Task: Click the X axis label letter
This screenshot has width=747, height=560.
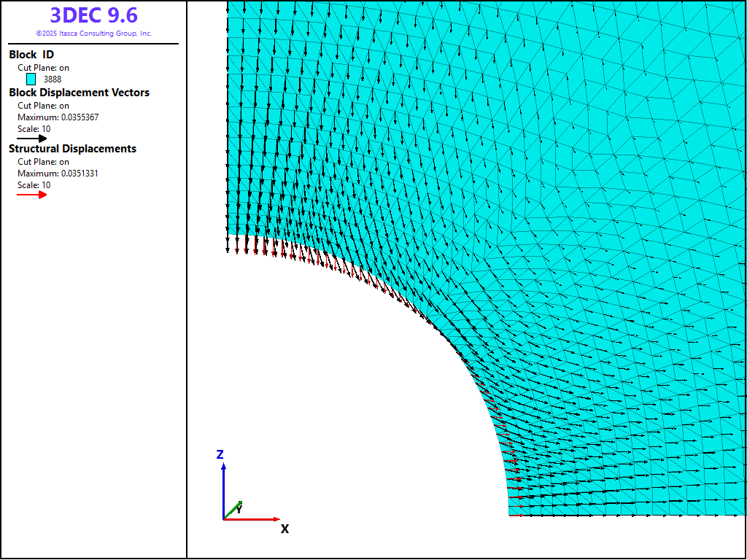Action: point(285,529)
